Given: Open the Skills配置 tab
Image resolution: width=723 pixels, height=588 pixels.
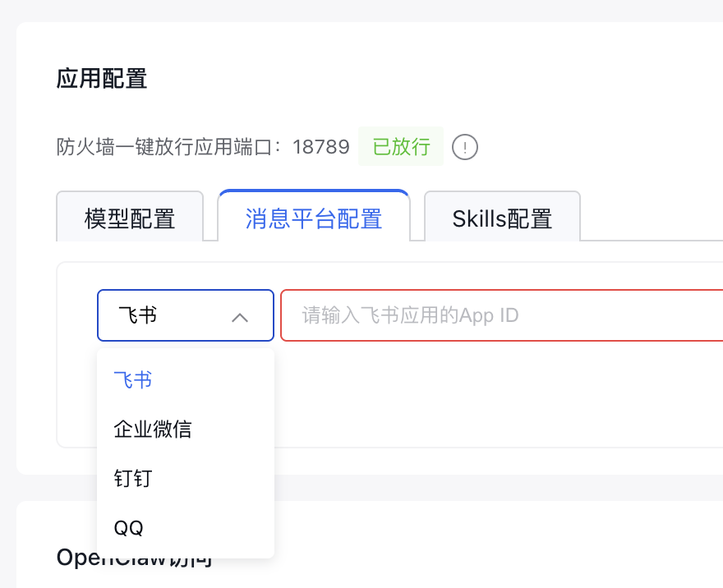Looking at the screenshot, I should 502,218.
